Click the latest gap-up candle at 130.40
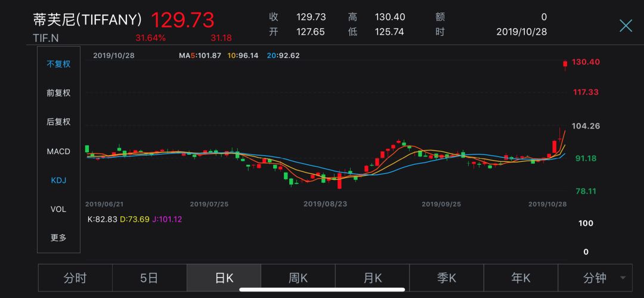Viewport: 644px width, 298px height. [565, 64]
